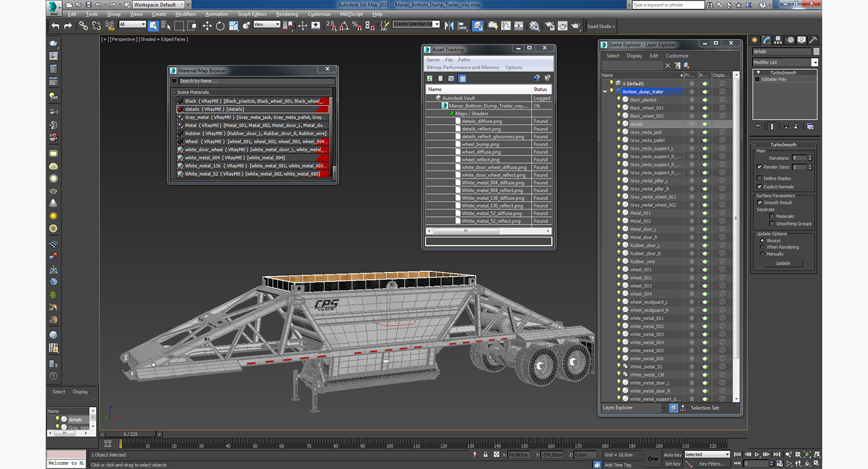This screenshot has height=469, width=868.
Task: Open the Graph Editors menu
Action: pyautogui.click(x=252, y=14)
